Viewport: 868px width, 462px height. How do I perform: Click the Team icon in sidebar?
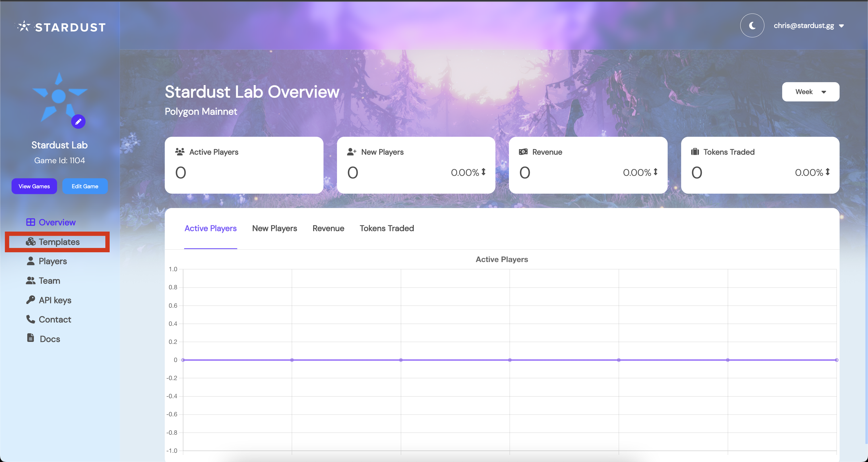click(31, 280)
